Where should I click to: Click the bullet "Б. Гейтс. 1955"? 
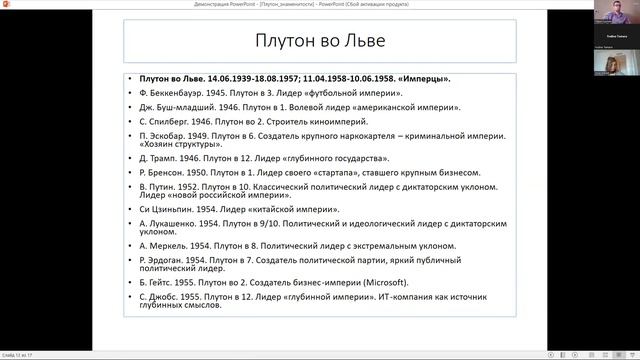pos(273,282)
